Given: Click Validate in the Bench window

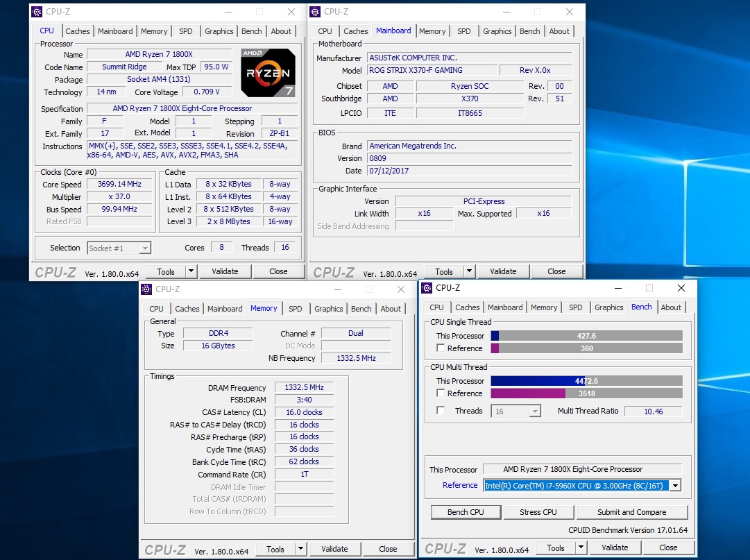Looking at the screenshot, I should (615, 548).
